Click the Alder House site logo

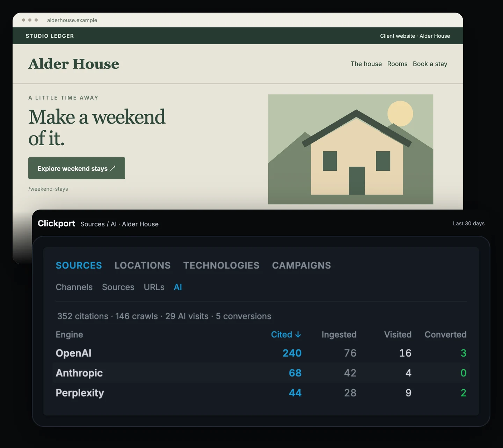click(x=74, y=64)
